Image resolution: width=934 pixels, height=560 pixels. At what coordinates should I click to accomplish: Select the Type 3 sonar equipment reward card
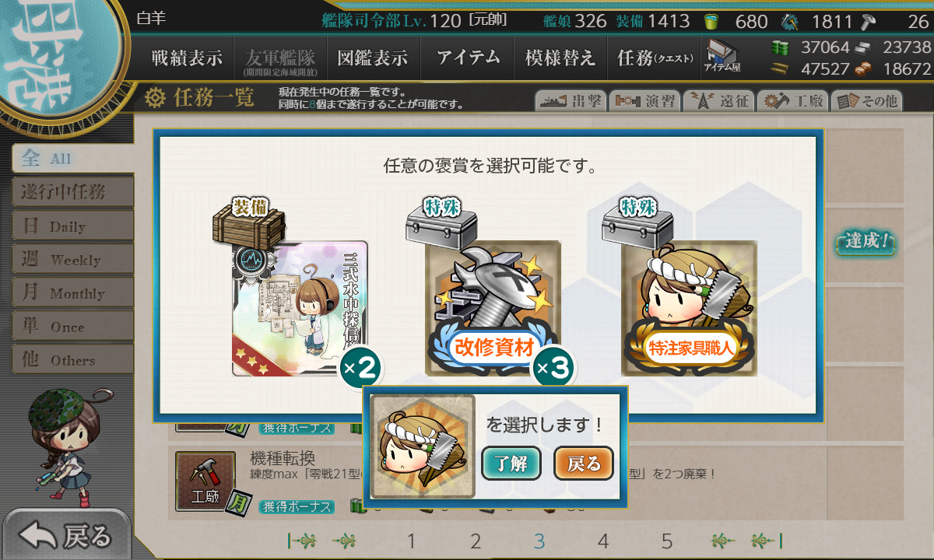tap(300, 309)
